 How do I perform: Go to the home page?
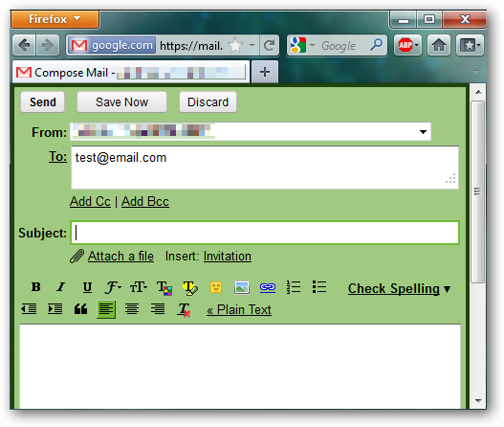[439, 45]
